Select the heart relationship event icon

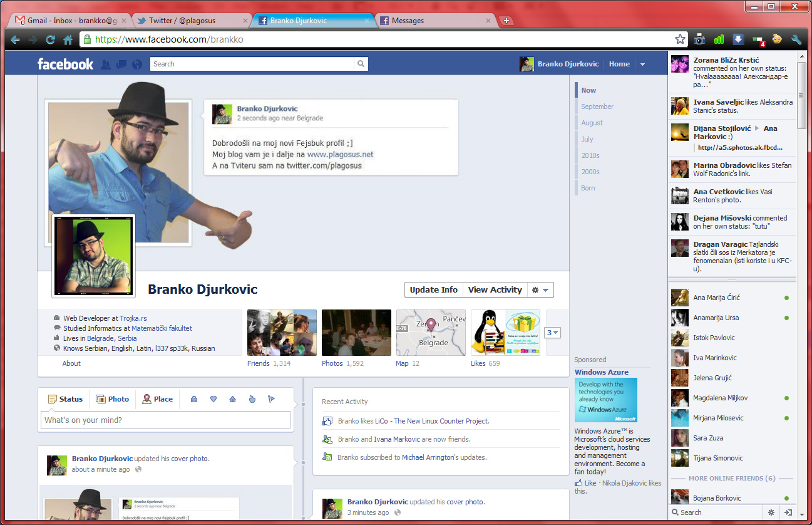(213, 399)
